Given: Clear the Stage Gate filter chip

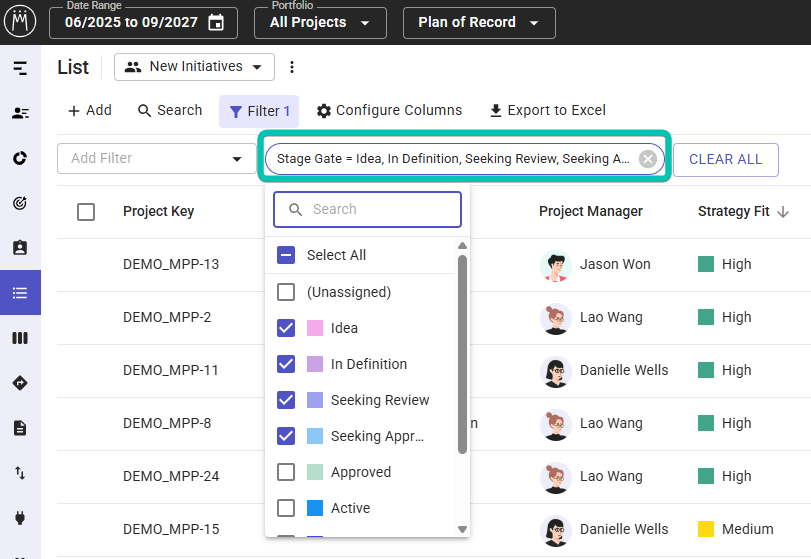Looking at the screenshot, I should pos(647,159).
